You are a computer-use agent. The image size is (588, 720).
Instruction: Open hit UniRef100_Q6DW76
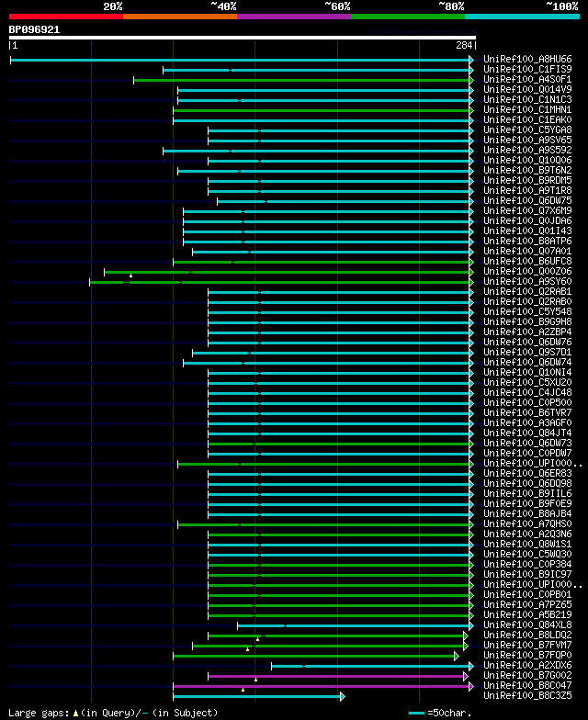pyautogui.click(x=527, y=342)
